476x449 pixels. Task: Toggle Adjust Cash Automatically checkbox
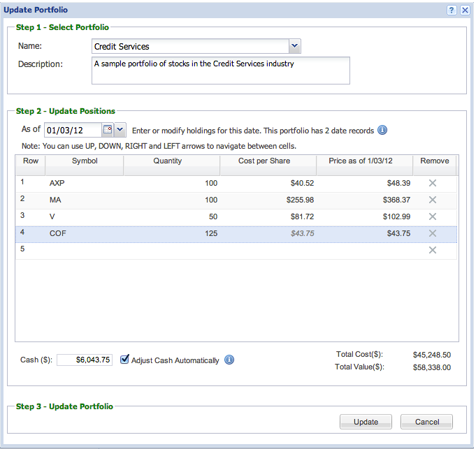pos(124,359)
